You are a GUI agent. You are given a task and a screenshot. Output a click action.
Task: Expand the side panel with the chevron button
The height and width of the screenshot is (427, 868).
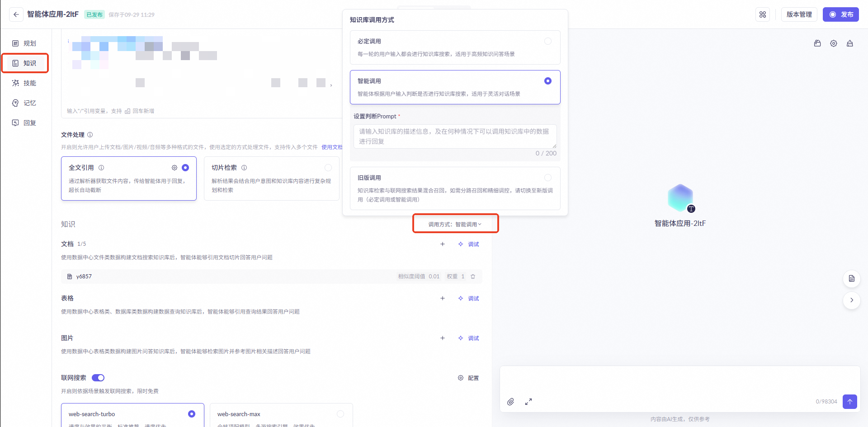pyautogui.click(x=852, y=300)
